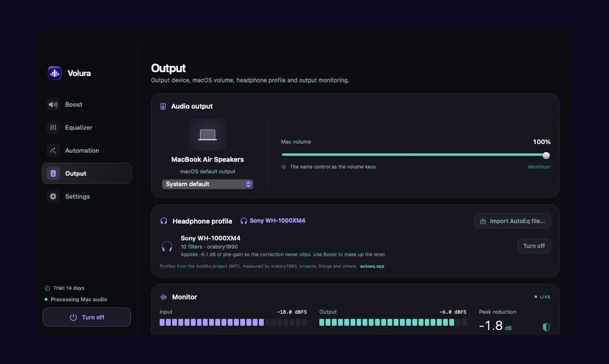Turn off Volura processing in sidebar

(87, 317)
